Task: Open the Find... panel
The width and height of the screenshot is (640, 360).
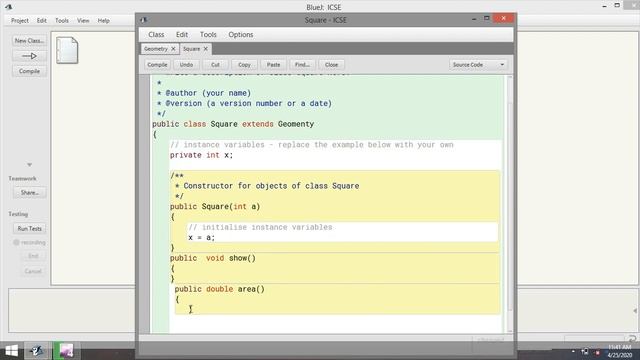Action: [302, 64]
